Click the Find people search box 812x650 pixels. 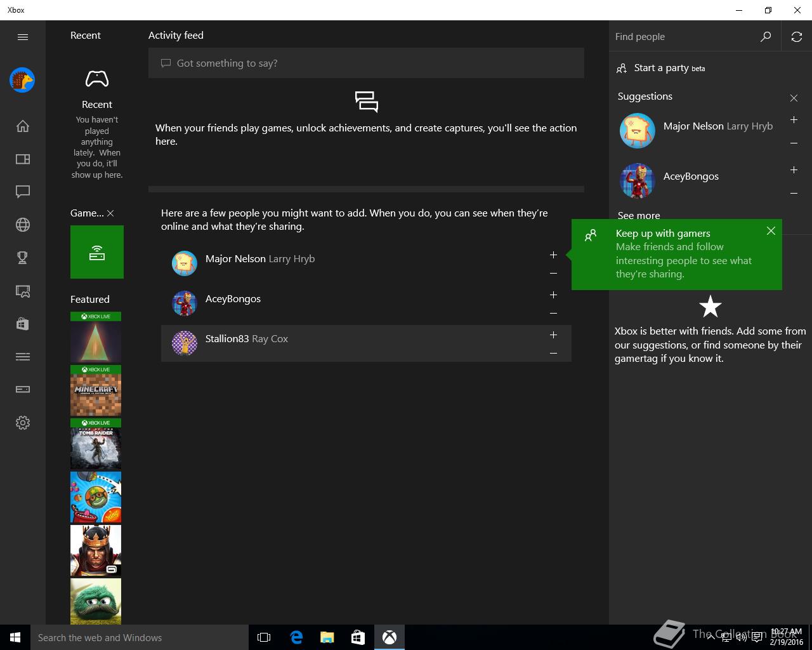[x=683, y=37]
